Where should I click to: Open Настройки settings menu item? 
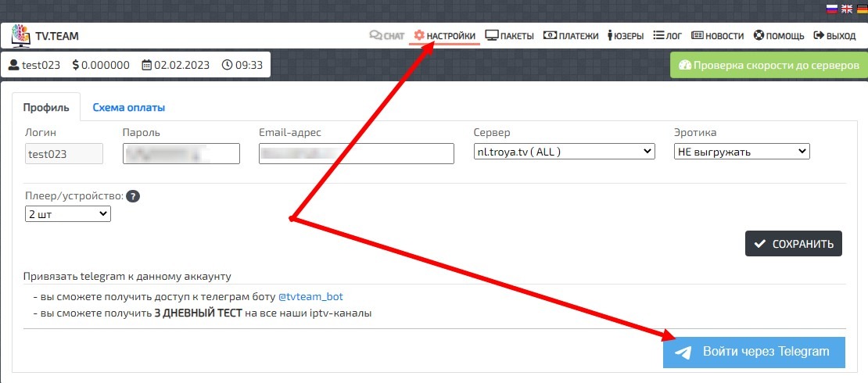click(x=444, y=36)
